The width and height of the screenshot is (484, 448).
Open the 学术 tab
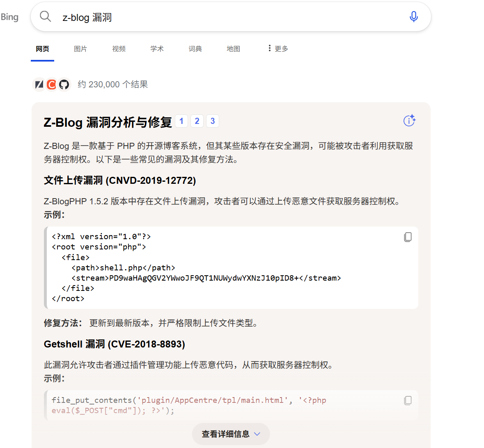pyautogui.click(x=157, y=49)
